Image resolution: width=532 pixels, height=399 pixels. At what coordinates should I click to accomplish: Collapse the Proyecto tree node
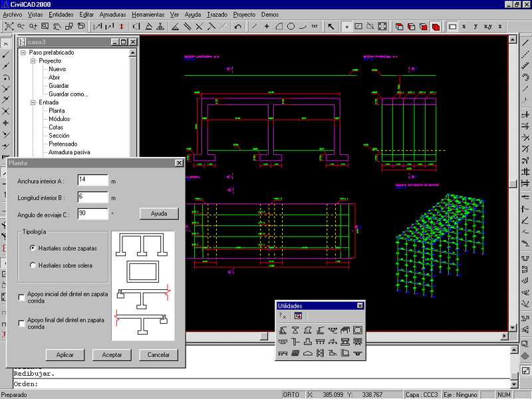tap(33, 61)
